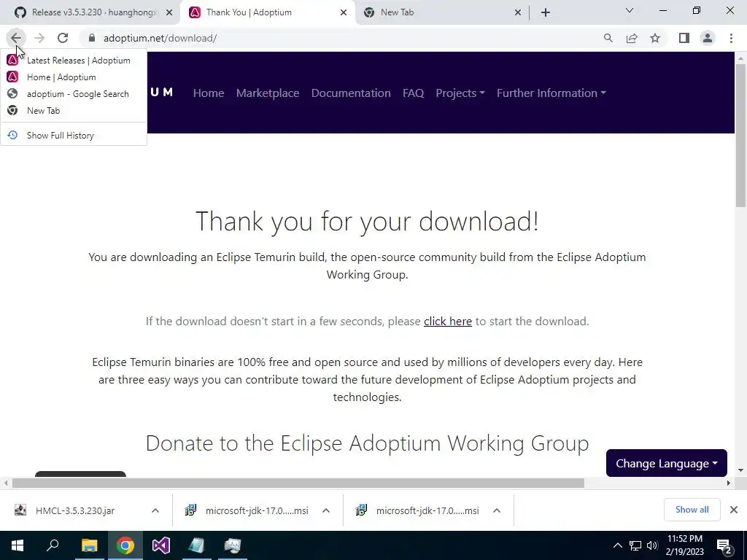
Task: Expand options for HMCL-3.5.3.230.jar download
Action: (155, 510)
